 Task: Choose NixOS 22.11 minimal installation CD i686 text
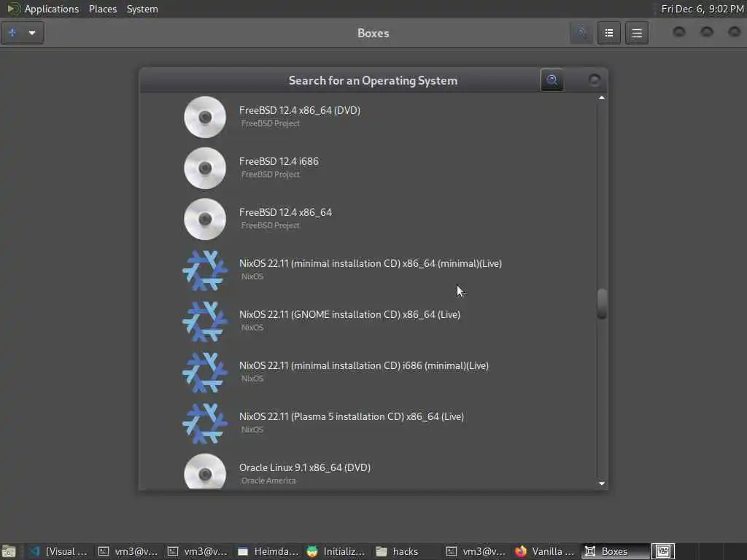[x=364, y=365]
